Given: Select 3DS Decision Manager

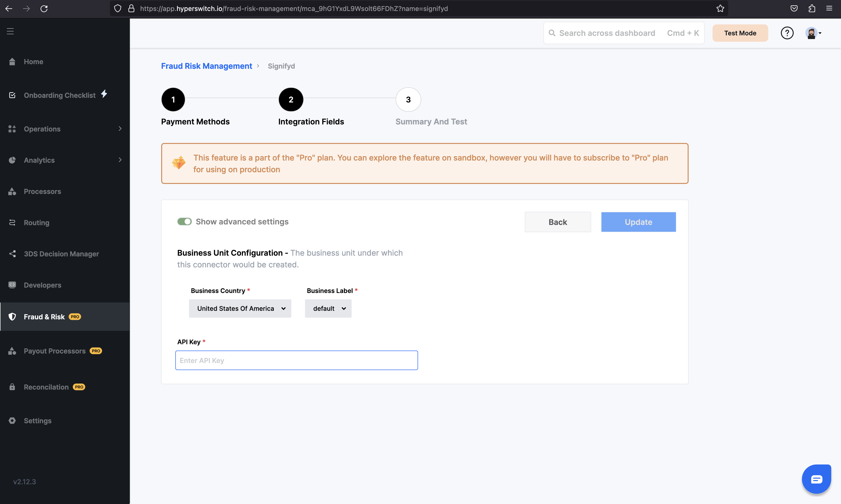Looking at the screenshot, I should [x=62, y=254].
